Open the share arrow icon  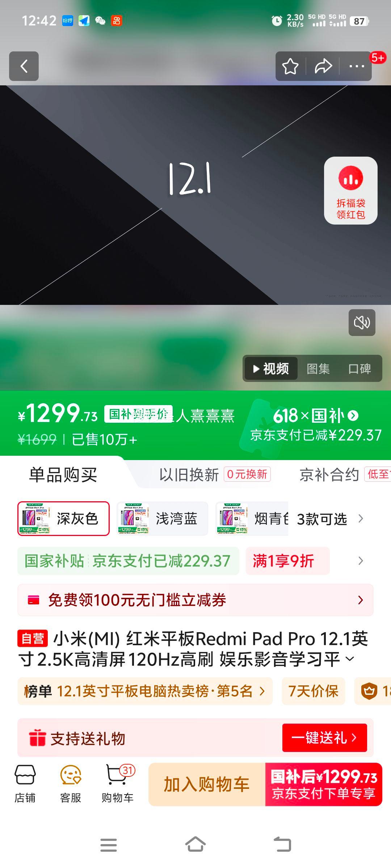pos(323,66)
